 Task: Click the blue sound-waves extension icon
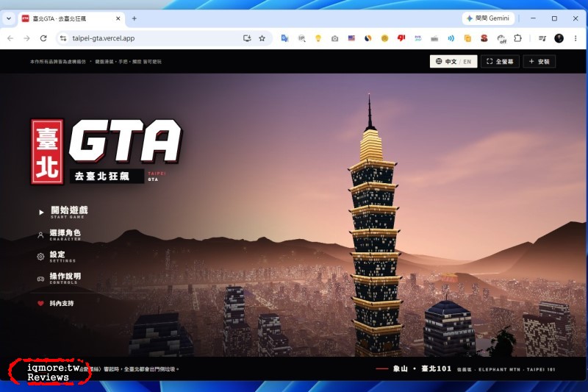pyautogui.click(x=451, y=38)
